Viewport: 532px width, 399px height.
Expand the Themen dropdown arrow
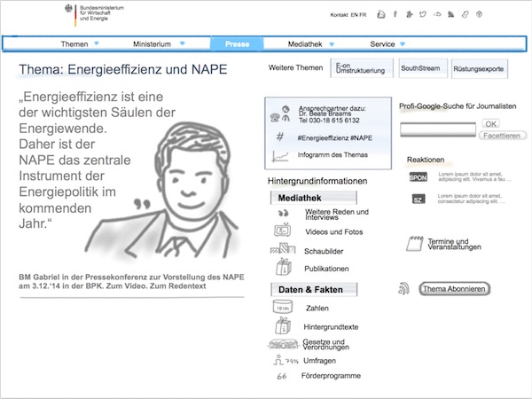(97, 43)
